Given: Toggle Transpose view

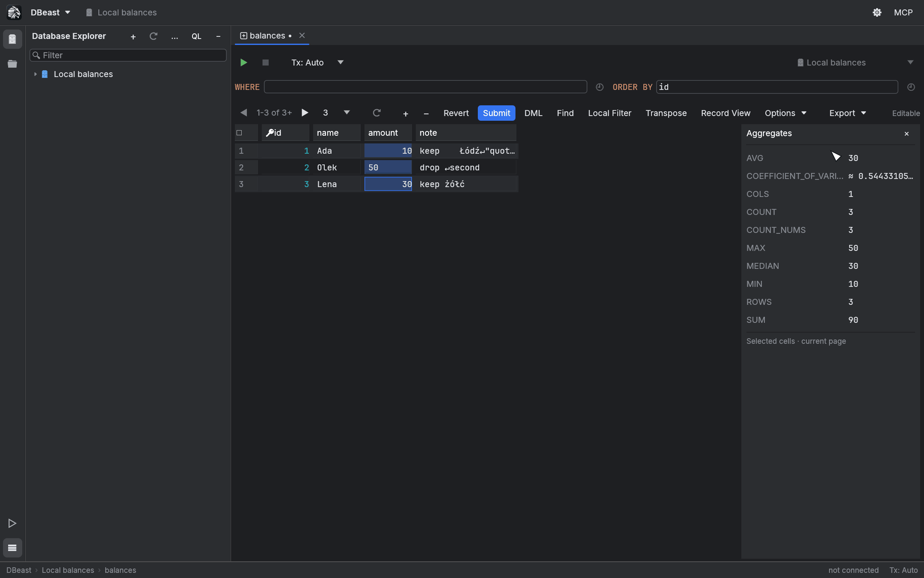Looking at the screenshot, I should coord(666,113).
